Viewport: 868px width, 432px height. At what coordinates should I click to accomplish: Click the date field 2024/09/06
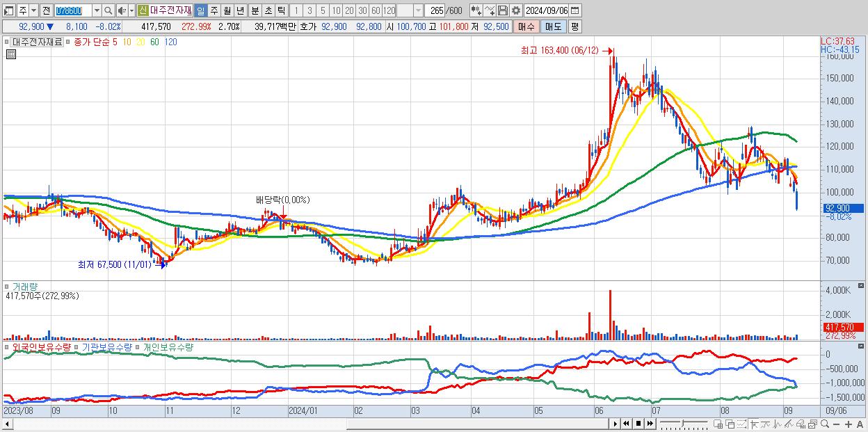pos(547,11)
